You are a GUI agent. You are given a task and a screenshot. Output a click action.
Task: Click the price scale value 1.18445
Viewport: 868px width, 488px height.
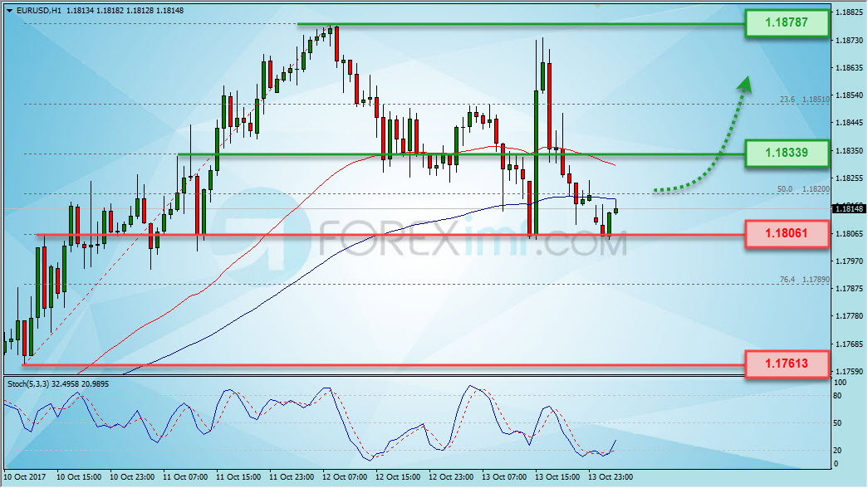[x=849, y=123]
